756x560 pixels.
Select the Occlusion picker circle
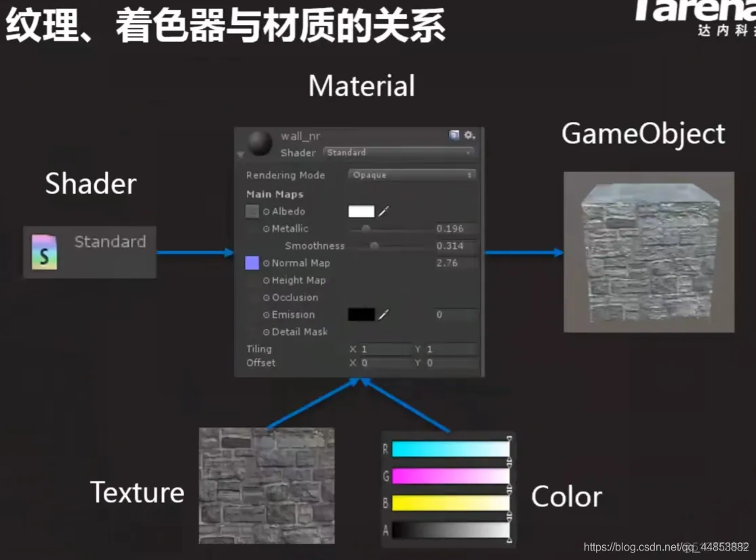click(x=266, y=298)
